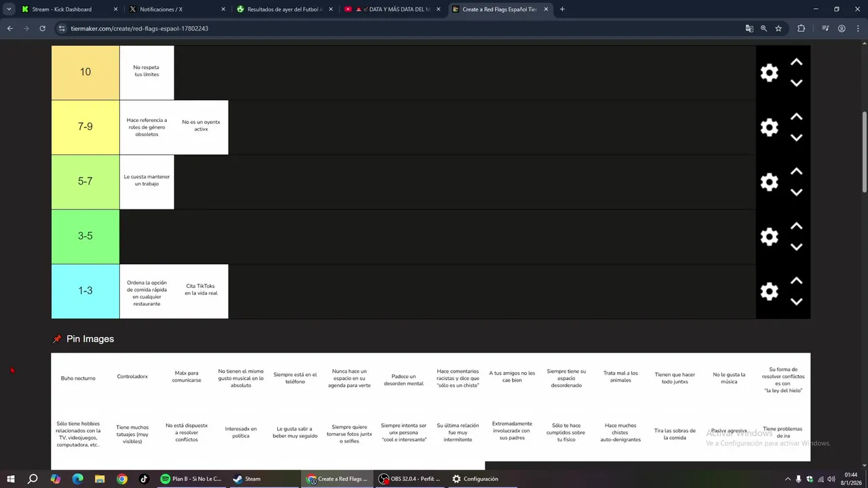
Task: Click 'Ordena la opción de comida rápida' card
Action: [x=146, y=291]
